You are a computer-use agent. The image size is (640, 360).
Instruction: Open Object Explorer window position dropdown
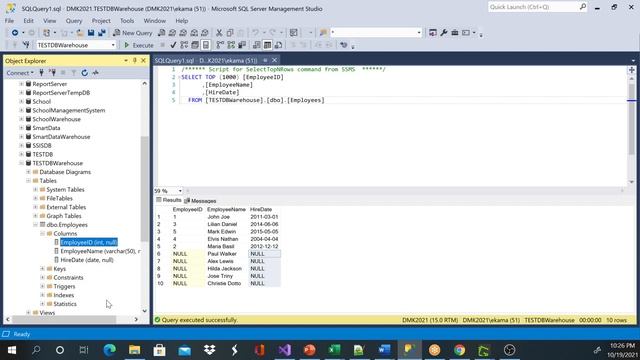pos(126,60)
